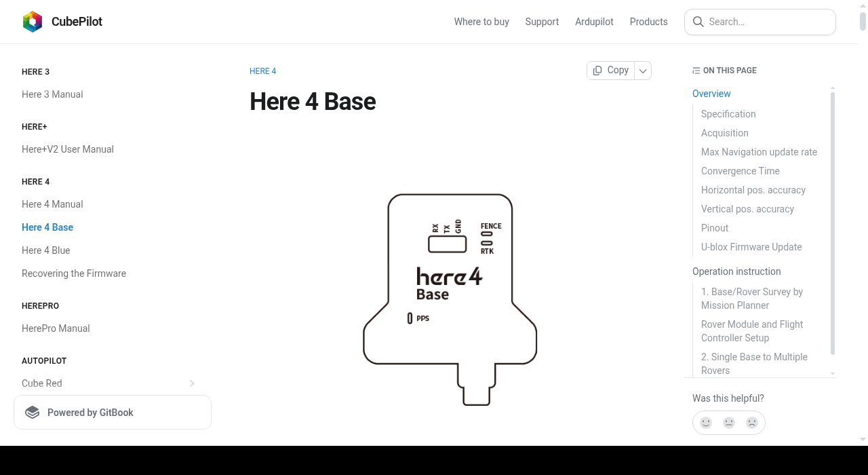The image size is (868, 475).
Task: Open the Copy options dropdown arrow
Action: click(x=643, y=71)
